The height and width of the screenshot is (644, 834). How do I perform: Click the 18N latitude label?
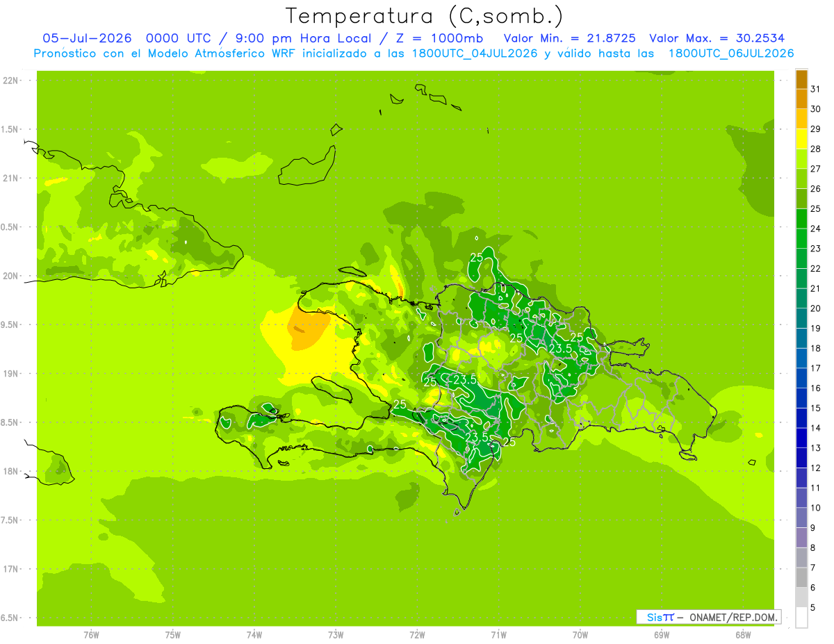tap(10, 471)
